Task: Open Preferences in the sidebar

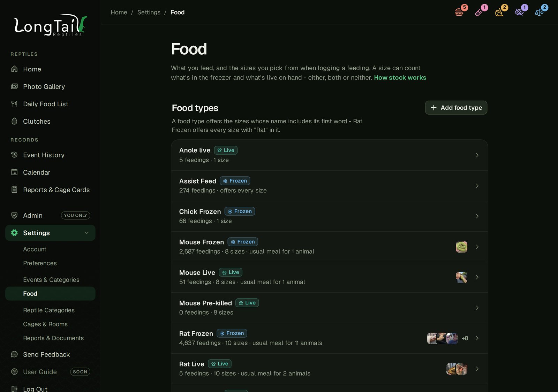Action: 40,263
